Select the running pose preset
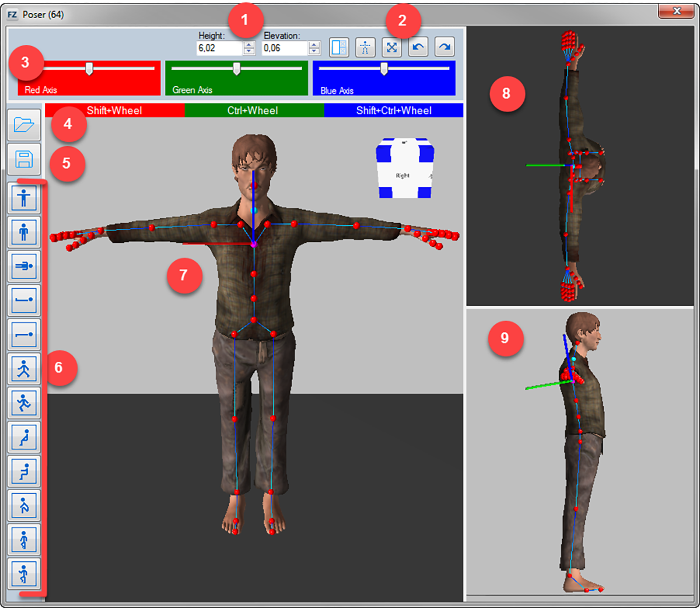 24,403
